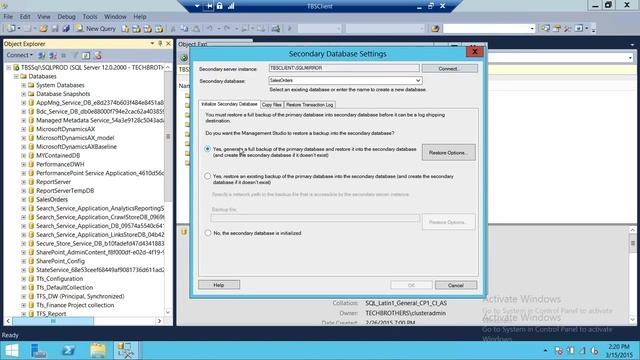Click the New Project icon at toolbar start
This screenshot has height=360, width=640.
[x=11, y=29]
